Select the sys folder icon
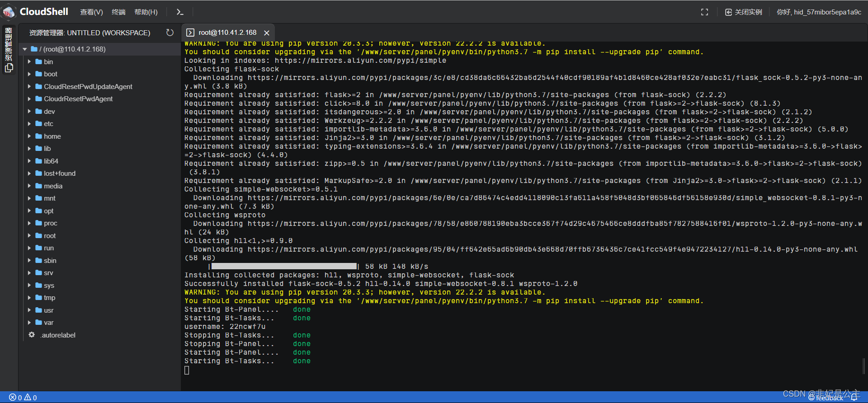The image size is (868, 403). 39,285
